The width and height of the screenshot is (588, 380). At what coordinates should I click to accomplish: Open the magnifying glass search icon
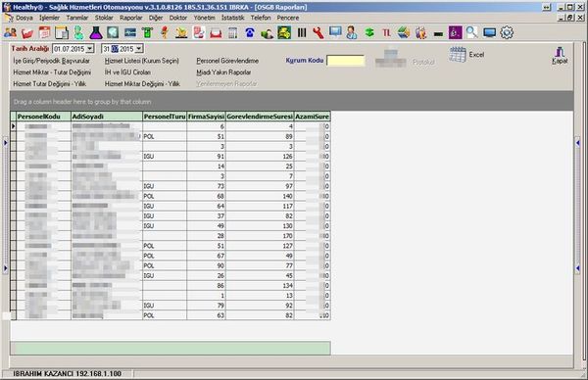(472, 32)
